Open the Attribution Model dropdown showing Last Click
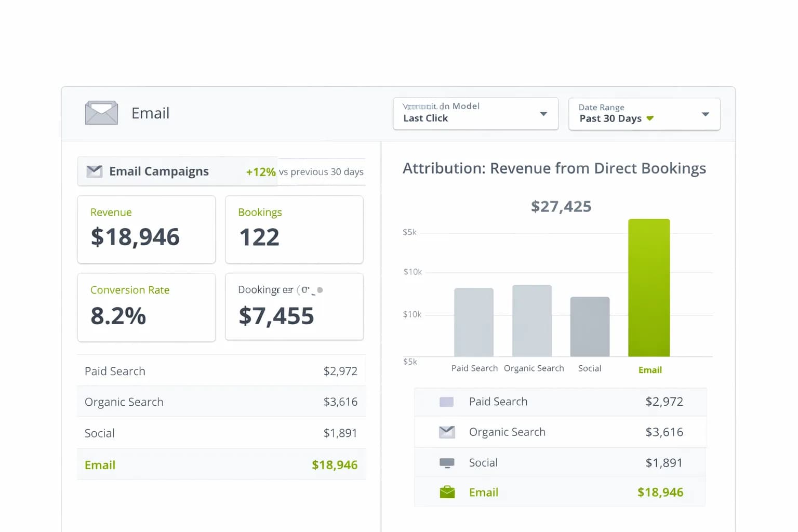This screenshot has height=532, width=798. [475, 114]
